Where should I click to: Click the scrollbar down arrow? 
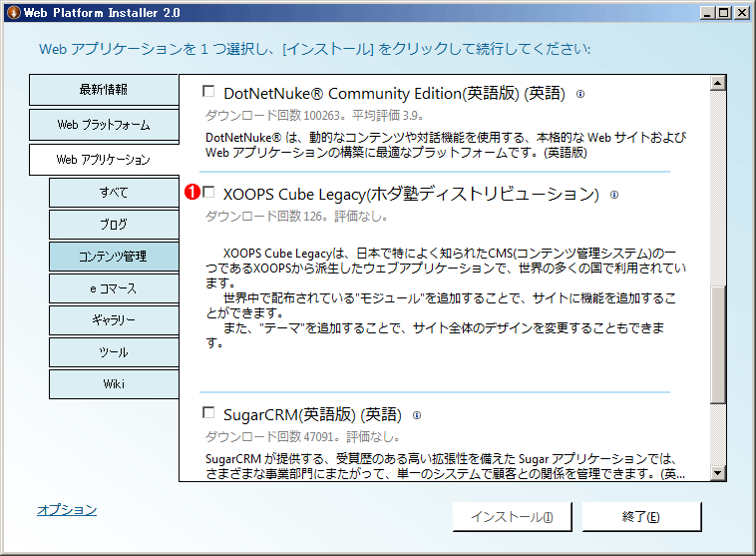[718, 473]
